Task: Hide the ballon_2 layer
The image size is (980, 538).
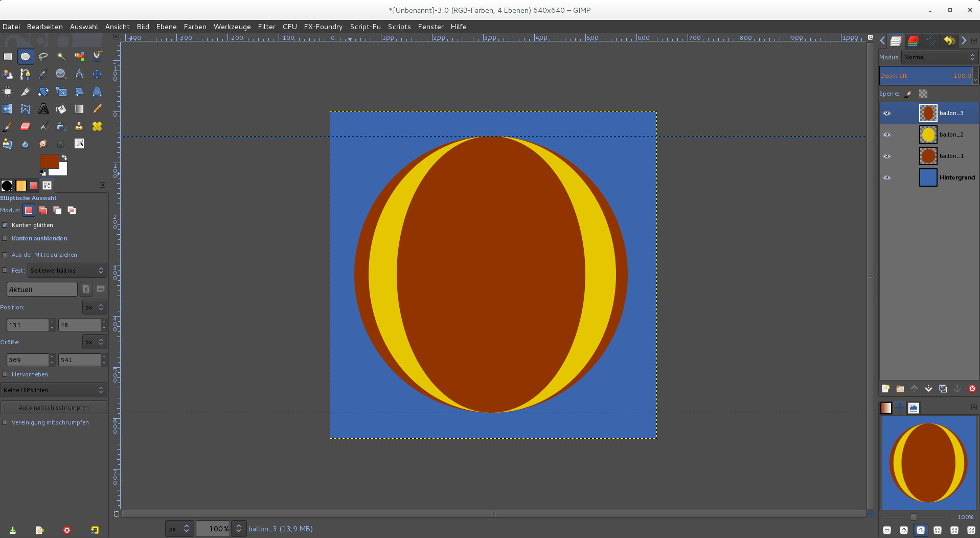Action: coord(887,134)
